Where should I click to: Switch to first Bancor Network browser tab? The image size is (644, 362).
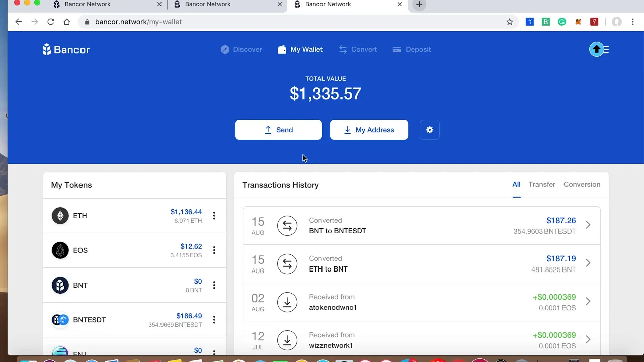coord(108,5)
